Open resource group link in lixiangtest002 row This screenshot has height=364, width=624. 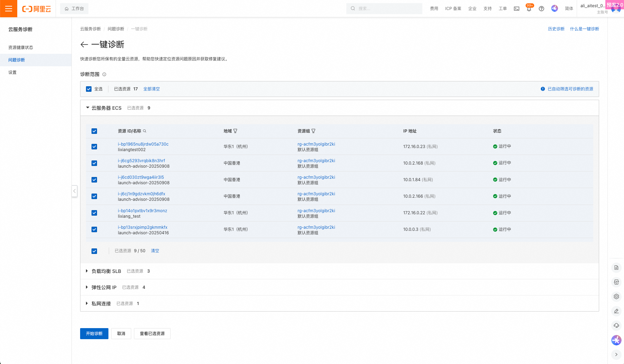pos(316,144)
